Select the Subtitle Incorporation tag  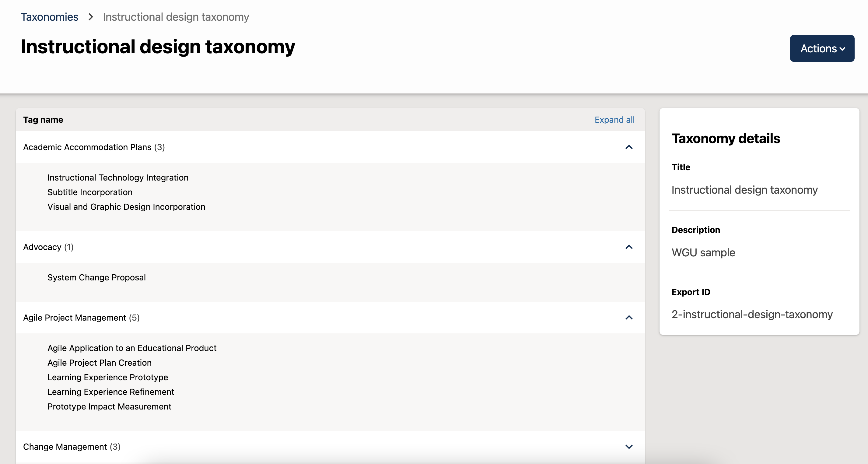tap(89, 192)
